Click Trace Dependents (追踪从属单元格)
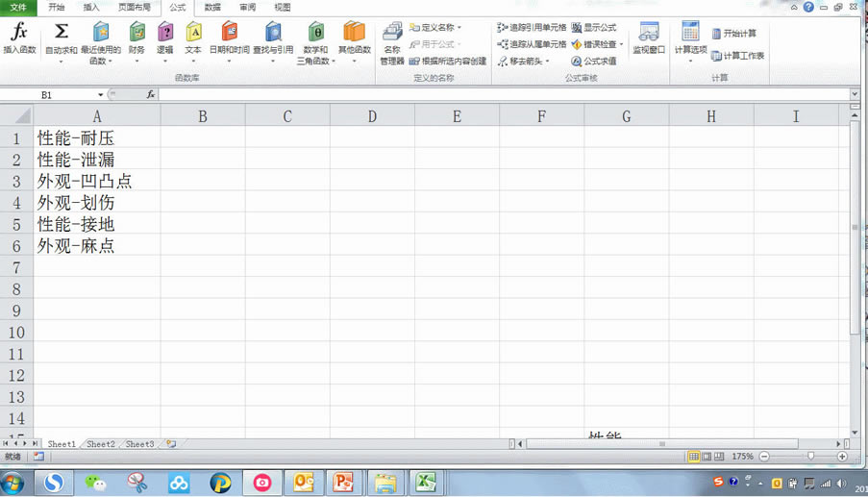This screenshot has width=868, height=497. (x=532, y=43)
